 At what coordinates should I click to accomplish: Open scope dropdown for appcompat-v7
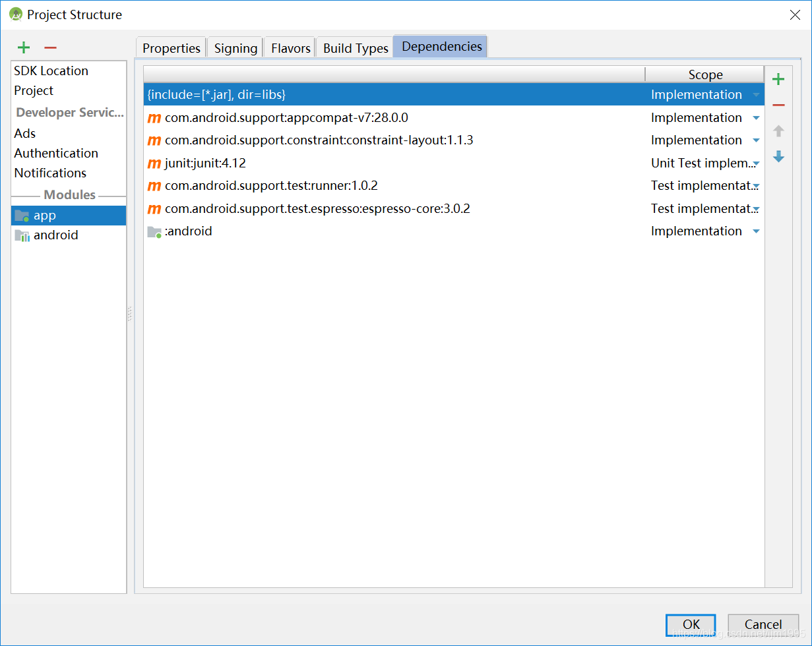click(756, 118)
